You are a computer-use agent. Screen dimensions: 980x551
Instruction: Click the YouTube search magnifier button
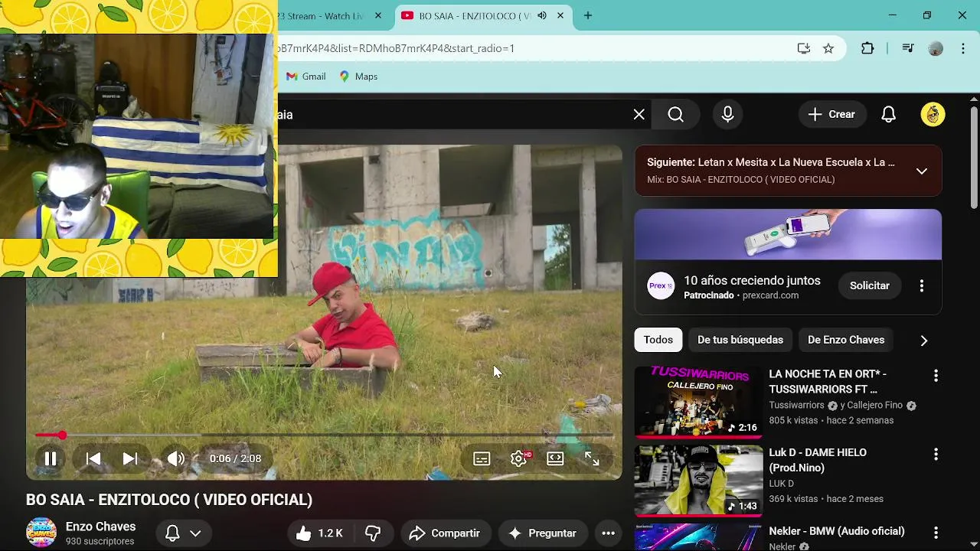pos(676,115)
